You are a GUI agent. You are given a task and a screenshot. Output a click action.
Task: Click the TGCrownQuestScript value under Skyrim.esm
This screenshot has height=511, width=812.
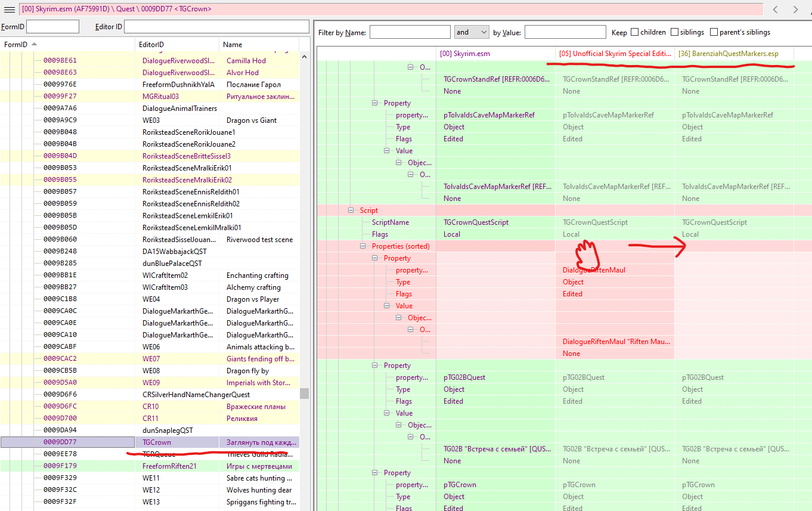pyautogui.click(x=476, y=222)
